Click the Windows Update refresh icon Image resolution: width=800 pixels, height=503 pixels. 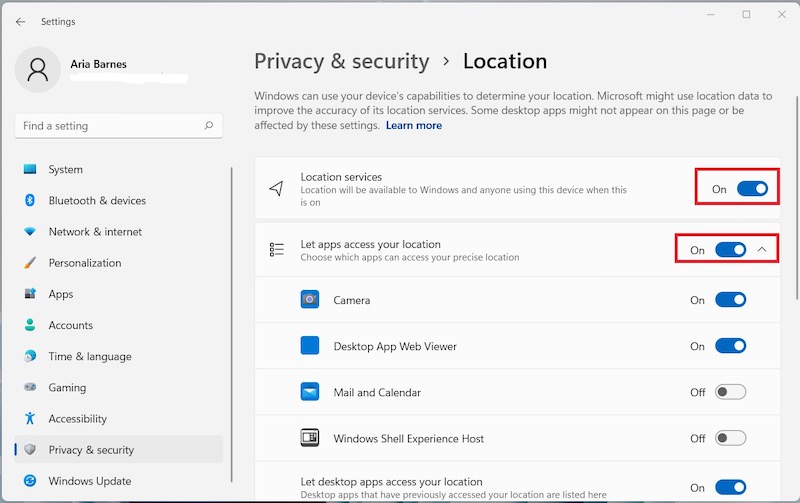click(30, 481)
